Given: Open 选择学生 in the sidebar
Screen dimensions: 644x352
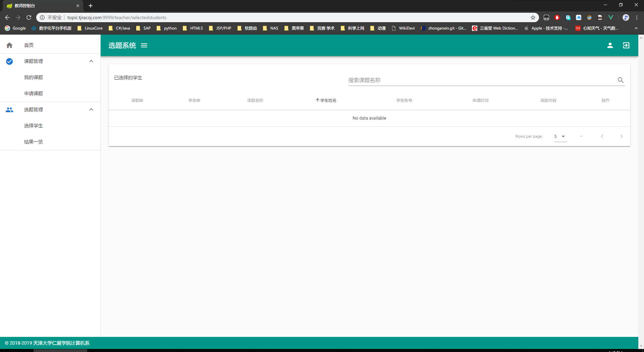Looking at the screenshot, I should 50,126.
